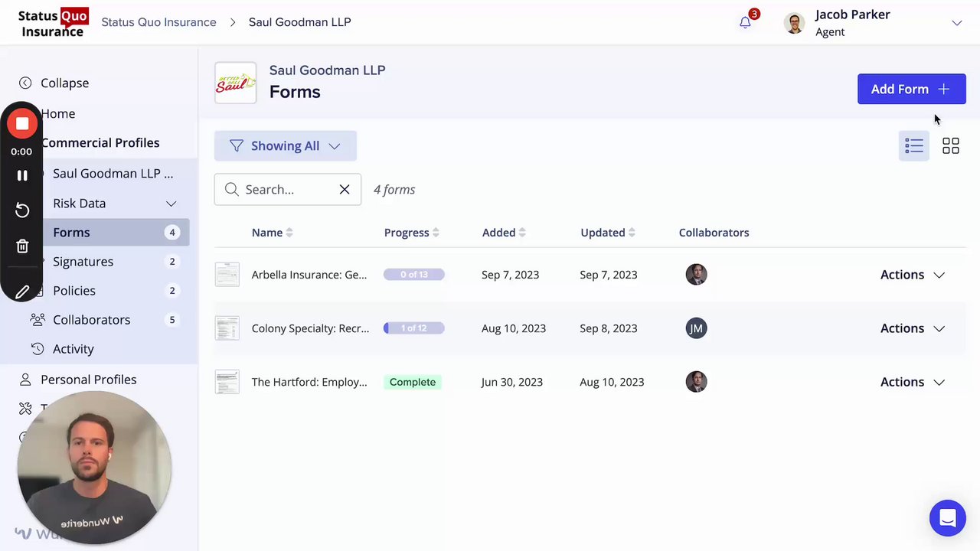
Task: Open the chat support widget
Action: 947,518
